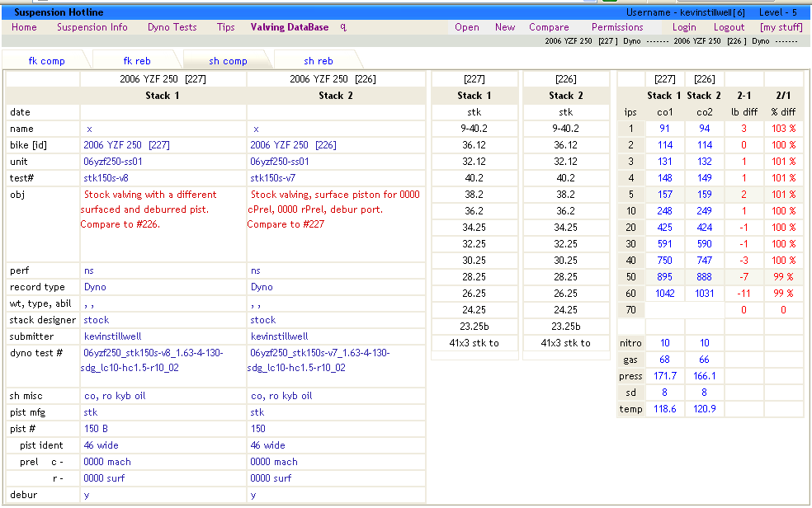Open the 2006 YZF 250 [226] bike link
The width and height of the screenshot is (812, 508).
tap(293, 145)
